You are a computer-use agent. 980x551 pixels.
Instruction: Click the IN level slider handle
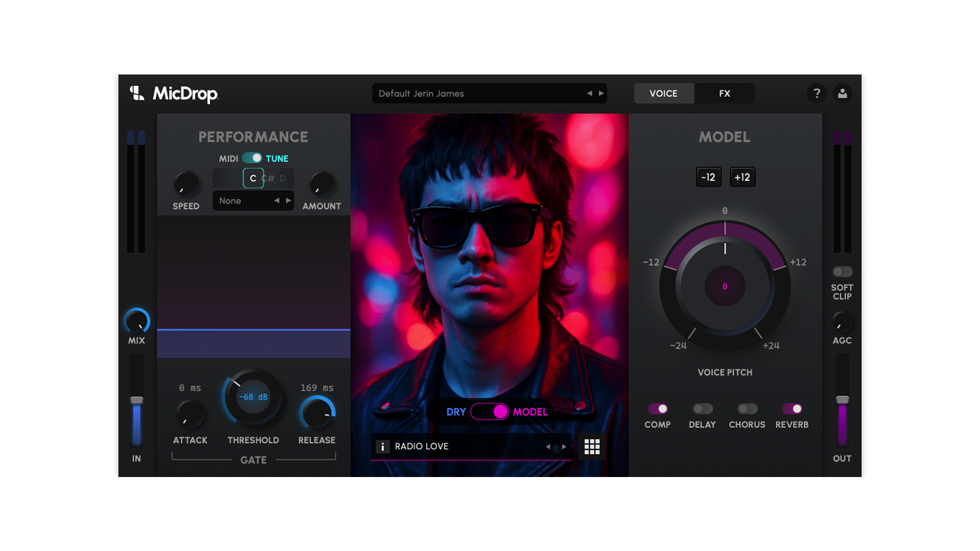pyautogui.click(x=136, y=400)
